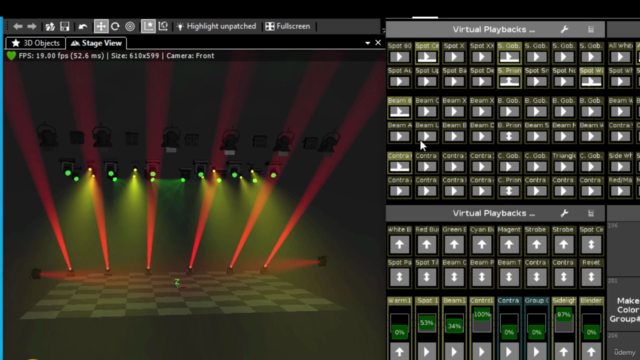640x360 pixels.
Task: Toggle the Beam T button
Action: [509, 277]
